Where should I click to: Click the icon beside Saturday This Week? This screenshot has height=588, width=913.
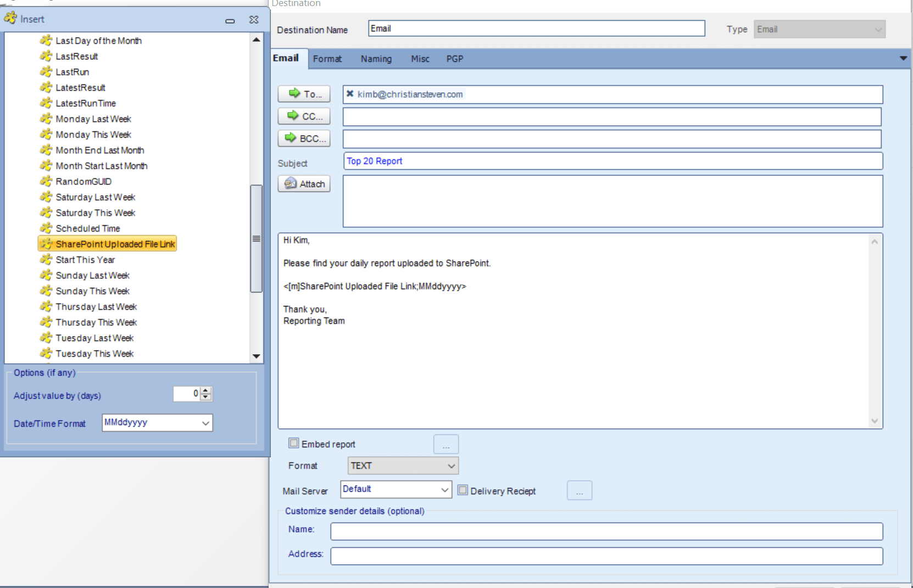[x=46, y=212]
